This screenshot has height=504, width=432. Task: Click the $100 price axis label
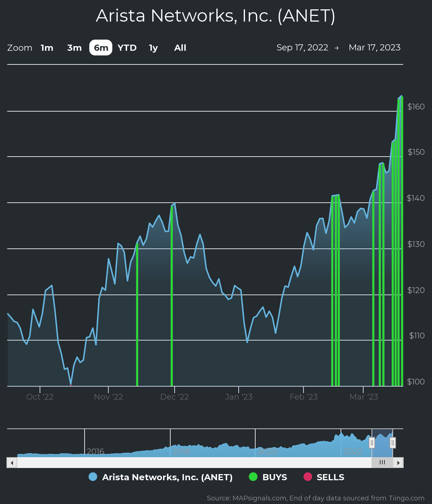pos(416,382)
